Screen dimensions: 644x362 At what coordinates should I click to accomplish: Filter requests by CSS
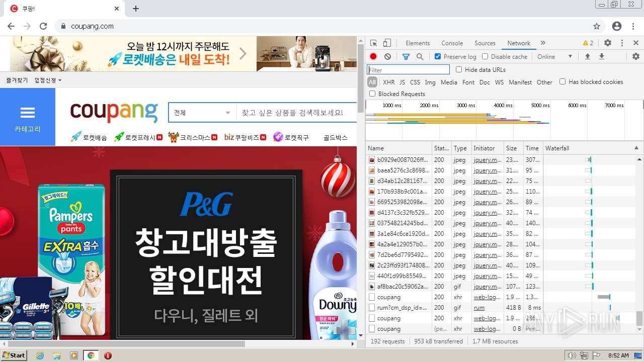415,82
